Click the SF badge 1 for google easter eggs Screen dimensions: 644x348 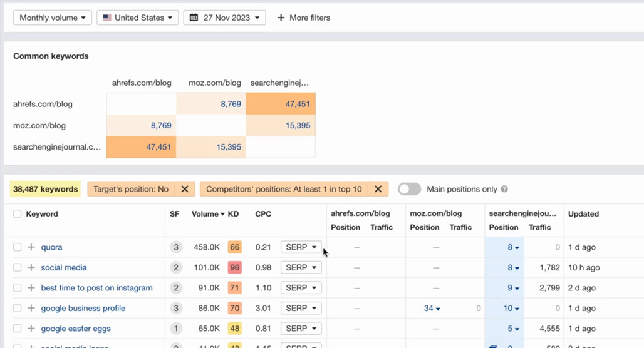point(176,329)
